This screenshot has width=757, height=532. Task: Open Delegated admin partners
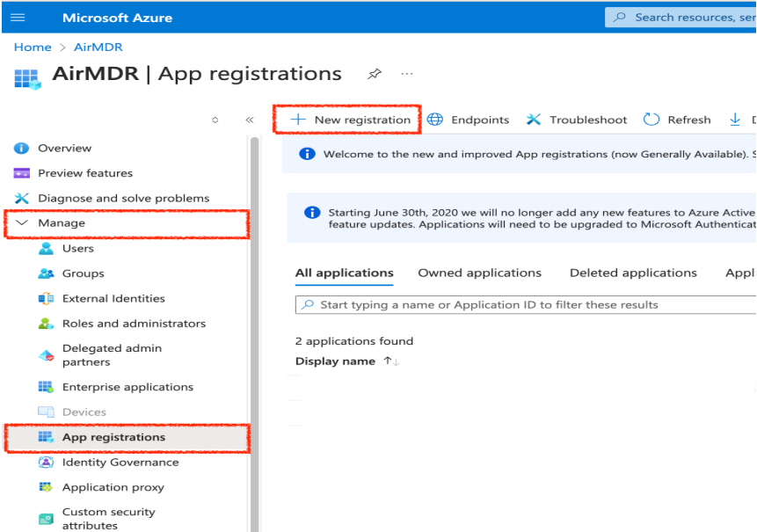click(112, 355)
